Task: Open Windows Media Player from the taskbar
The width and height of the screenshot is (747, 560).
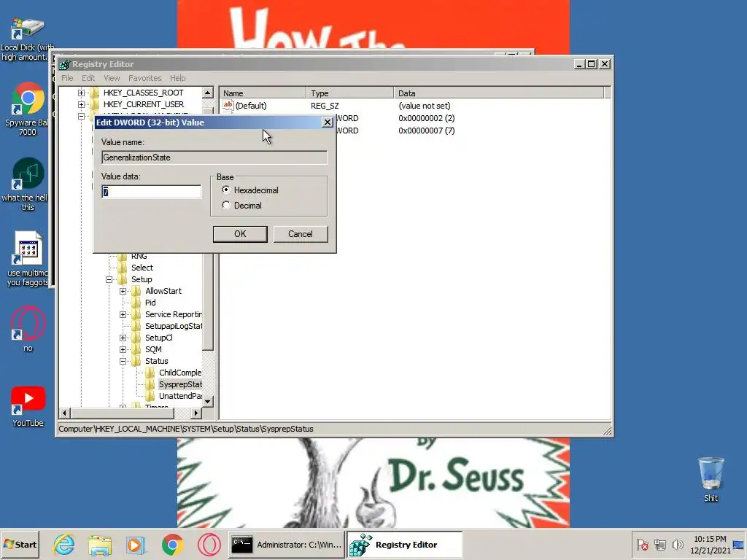Action: coord(136,545)
